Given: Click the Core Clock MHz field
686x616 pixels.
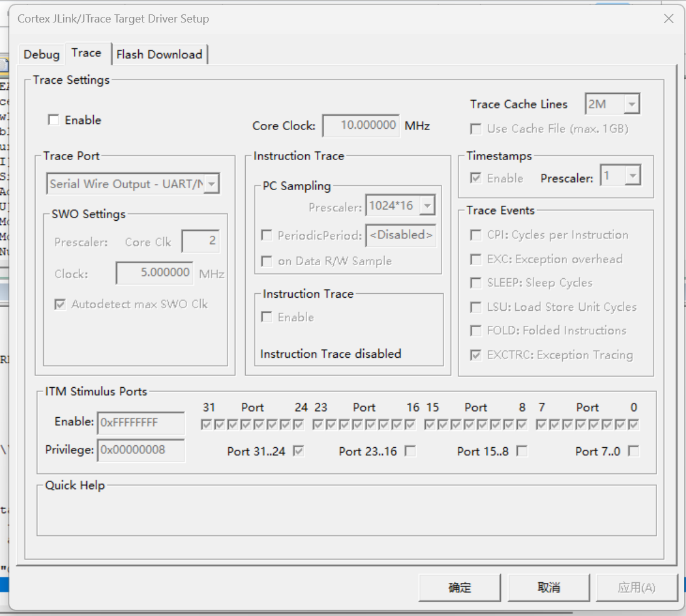Looking at the screenshot, I should (x=361, y=126).
